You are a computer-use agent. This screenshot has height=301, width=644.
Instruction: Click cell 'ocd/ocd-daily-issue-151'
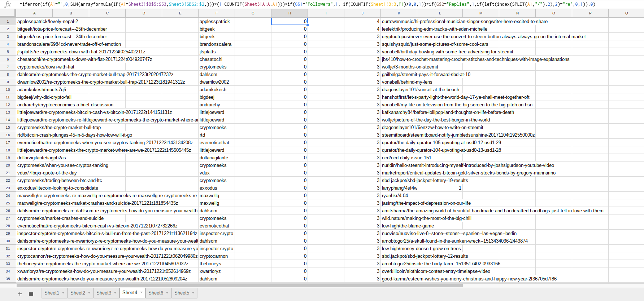[x=406, y=158]
